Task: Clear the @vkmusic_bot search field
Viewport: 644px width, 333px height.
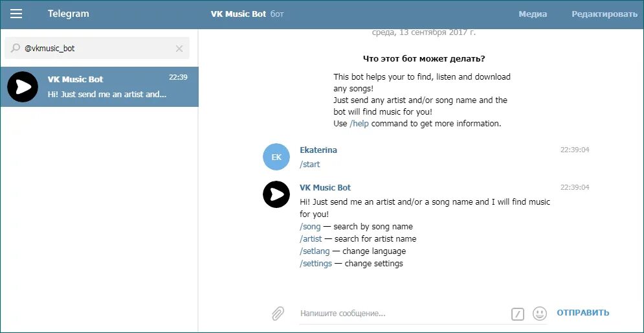Action: pyautogui.click(x=179, y=49)
